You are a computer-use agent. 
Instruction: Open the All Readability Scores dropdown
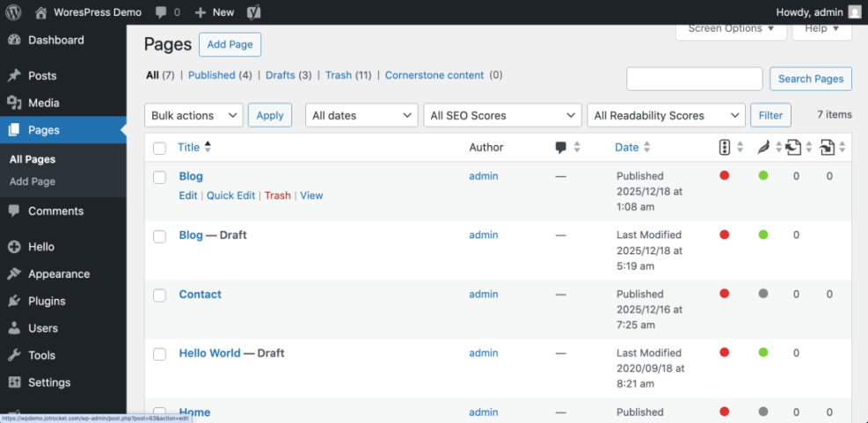pos(666,115)
